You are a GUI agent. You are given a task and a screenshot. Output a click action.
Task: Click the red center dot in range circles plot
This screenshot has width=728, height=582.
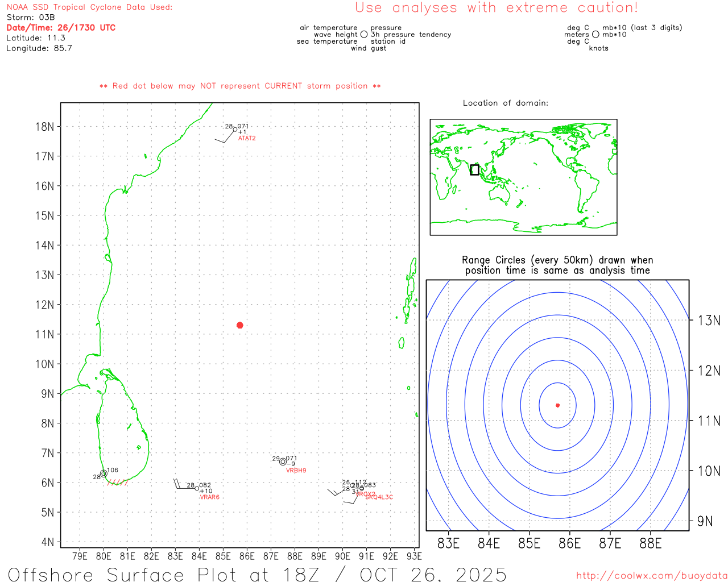(x=558, y=405)
